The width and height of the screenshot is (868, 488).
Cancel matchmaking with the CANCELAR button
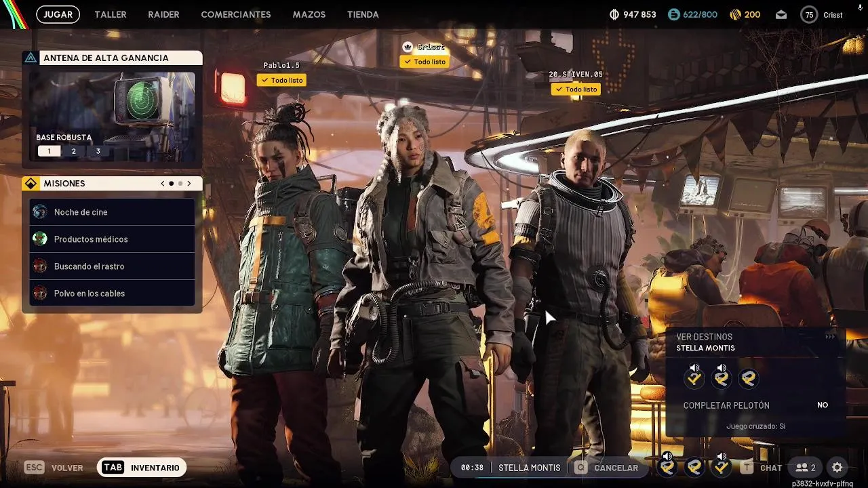(607, 468)
